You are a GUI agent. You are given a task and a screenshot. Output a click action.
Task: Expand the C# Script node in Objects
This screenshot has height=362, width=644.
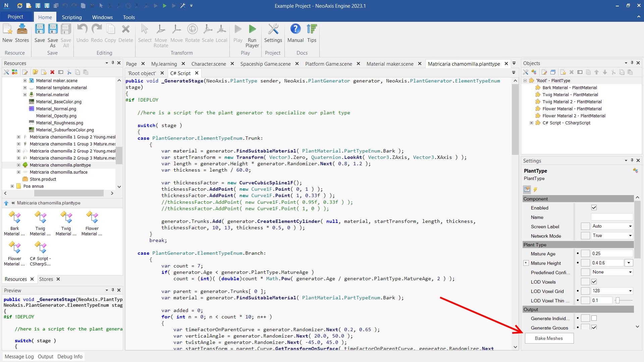532,123
